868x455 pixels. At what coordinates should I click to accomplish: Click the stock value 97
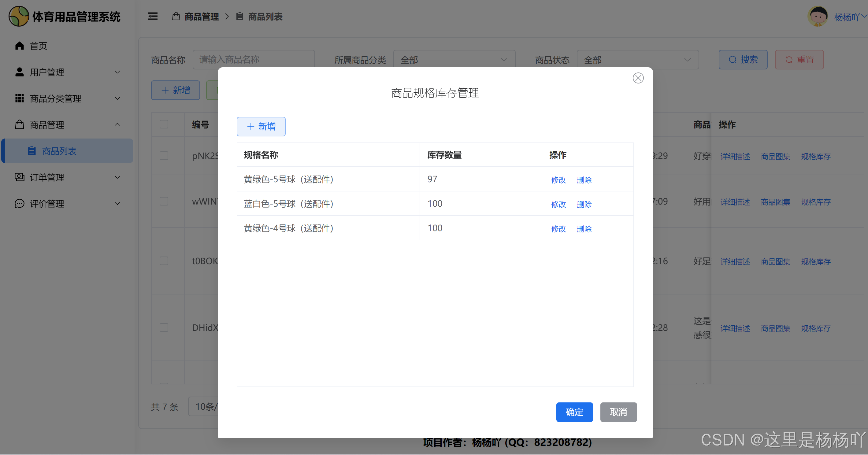pos(432,179)
